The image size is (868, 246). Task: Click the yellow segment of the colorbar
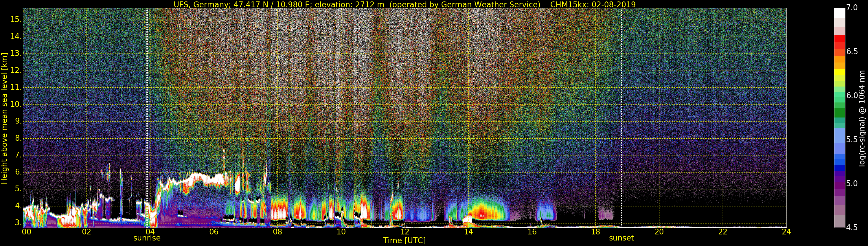tap(839, 72)
